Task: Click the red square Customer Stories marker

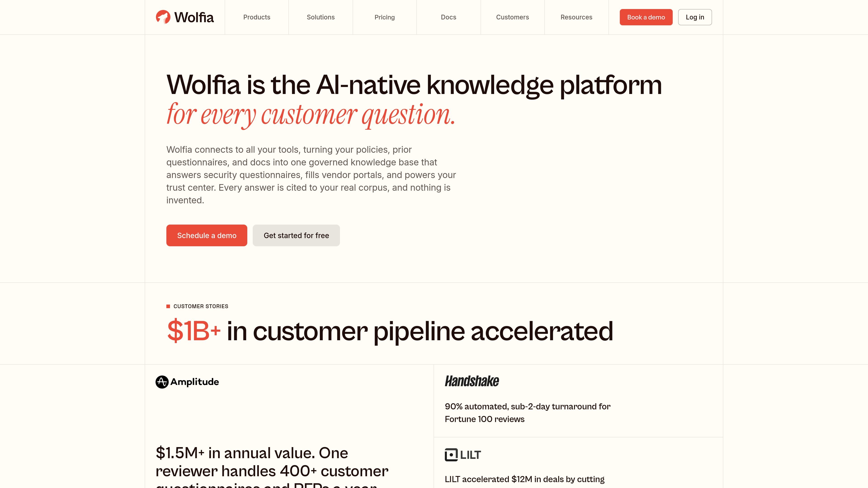Action: tap(168, 306)
